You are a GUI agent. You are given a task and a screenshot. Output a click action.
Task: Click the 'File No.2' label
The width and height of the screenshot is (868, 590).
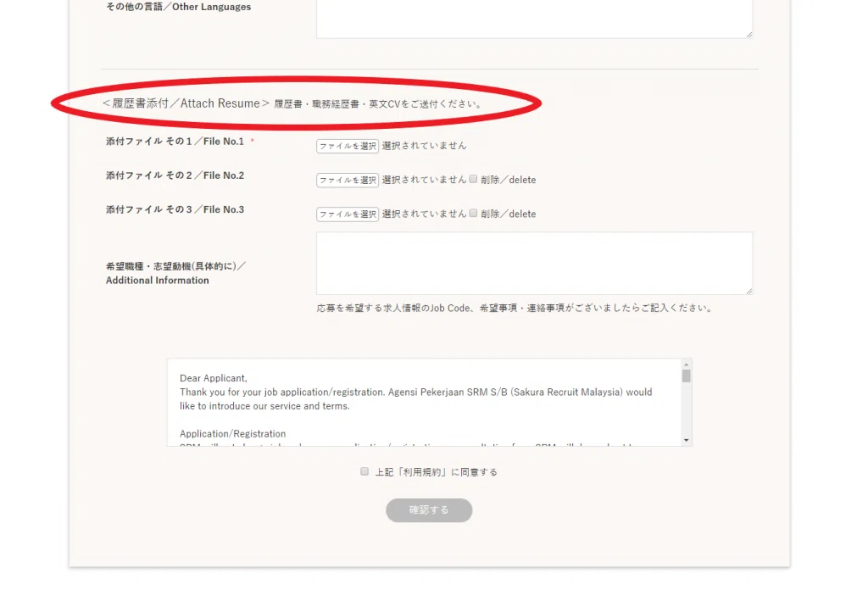click(x=175, y=175)
